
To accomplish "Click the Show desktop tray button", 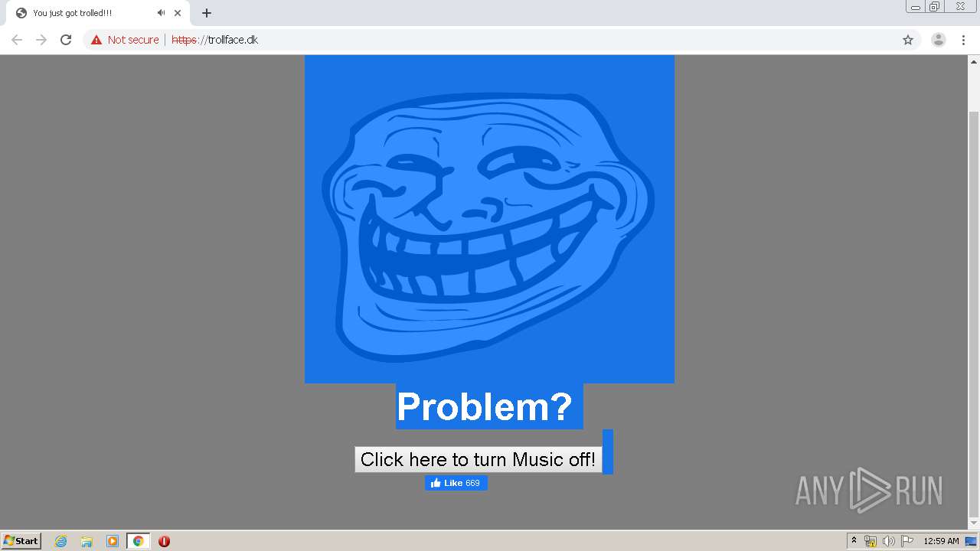I will [971, 541].
